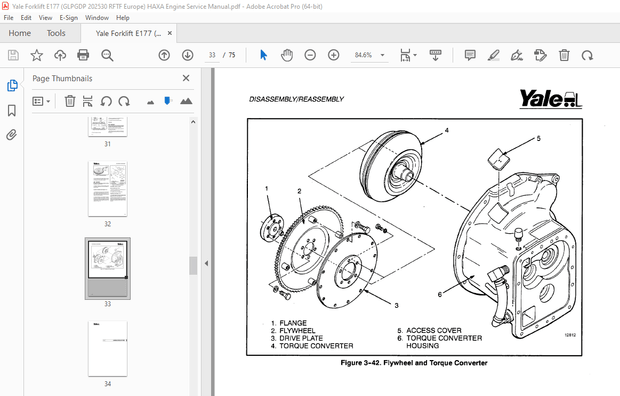This screenshot has width=620, height=396.
Task: Select the arrow Selection tool
Action: point(263,55)
